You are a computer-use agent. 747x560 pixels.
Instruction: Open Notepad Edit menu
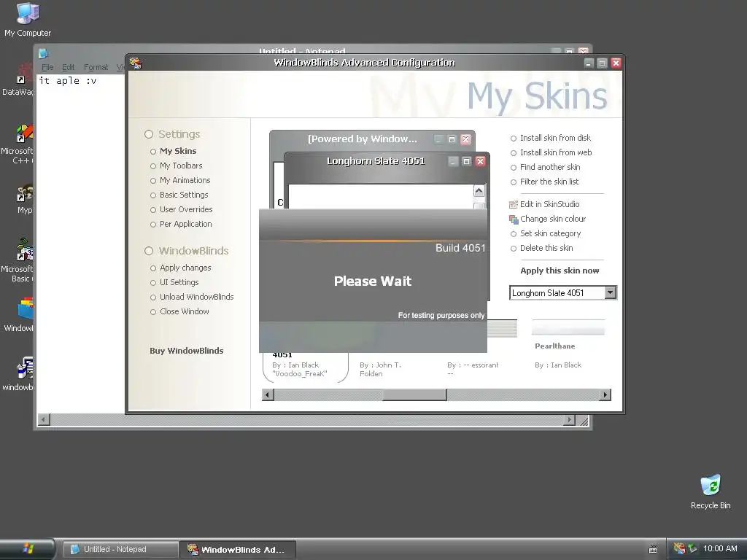68,67
